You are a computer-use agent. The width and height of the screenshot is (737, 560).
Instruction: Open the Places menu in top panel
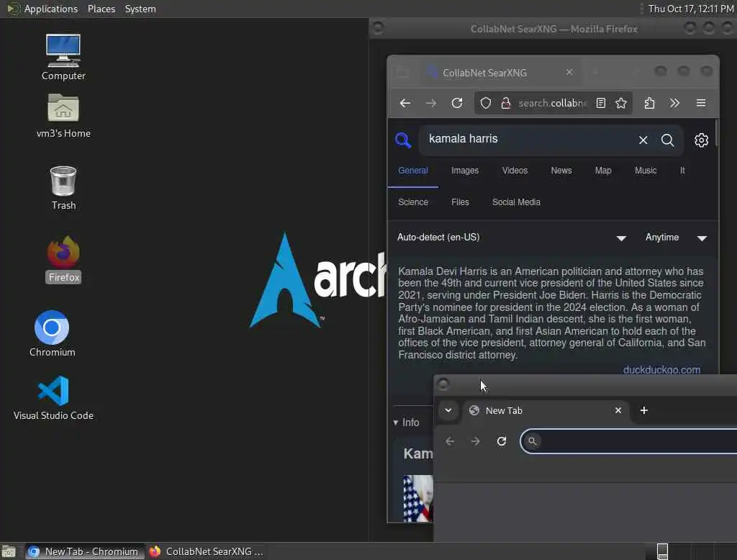click(101, 9)
